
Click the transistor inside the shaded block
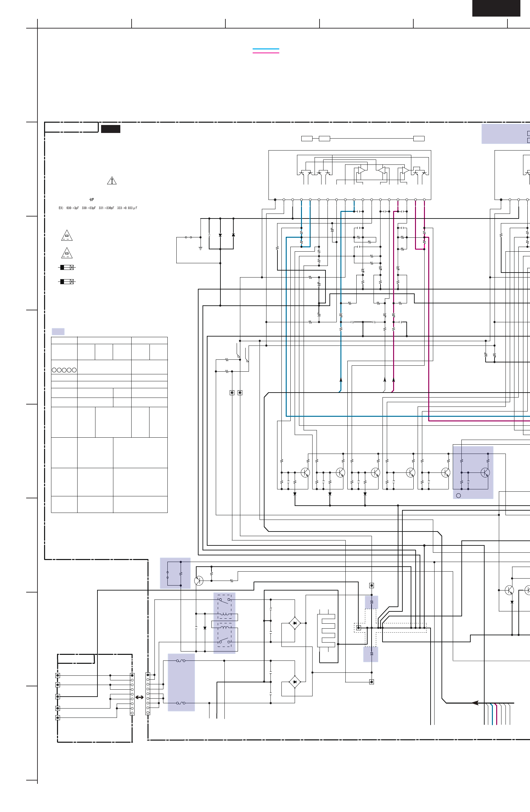(485, 472)
